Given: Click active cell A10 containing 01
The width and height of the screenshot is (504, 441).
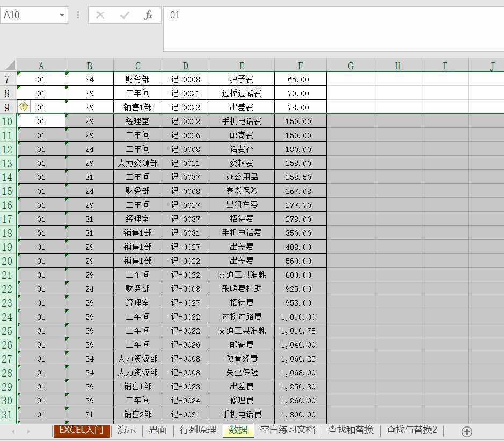Looking at the screenshot, I should tap(41, 121).
